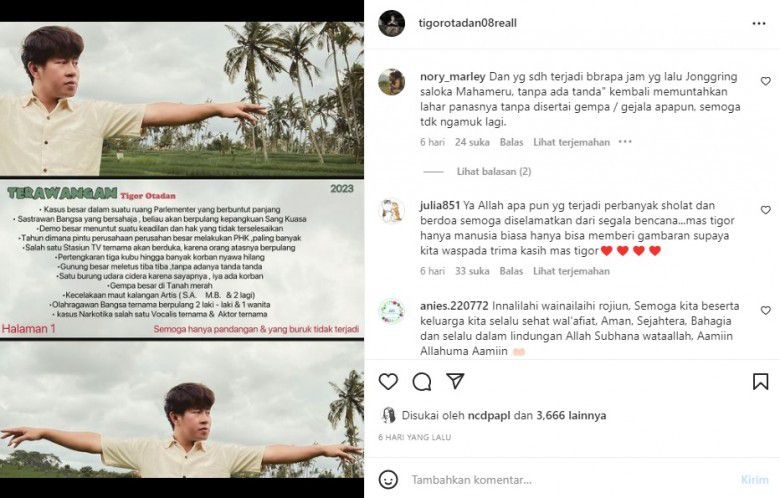780x498 pixels.
Task: Like the post with the heart icon
Action: (x=388, y=382)
